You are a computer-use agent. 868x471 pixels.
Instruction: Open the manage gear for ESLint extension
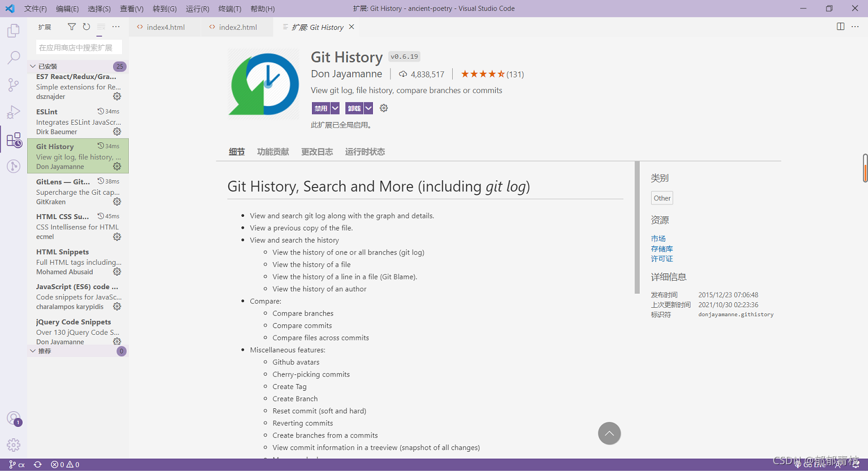tap(117, 132)
